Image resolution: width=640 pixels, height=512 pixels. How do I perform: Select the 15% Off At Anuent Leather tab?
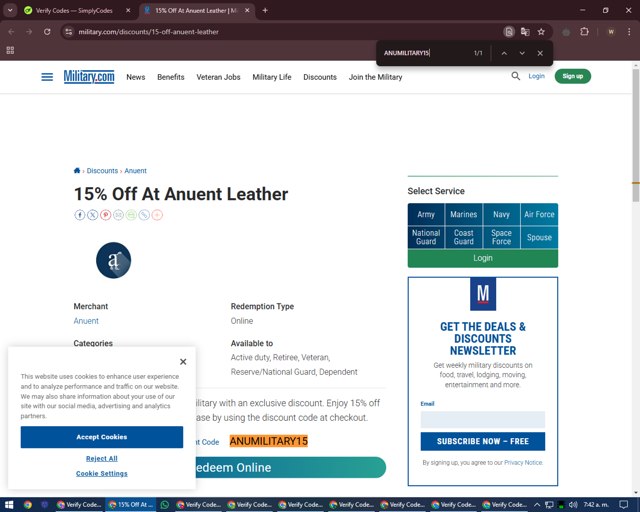pos(196,11)
